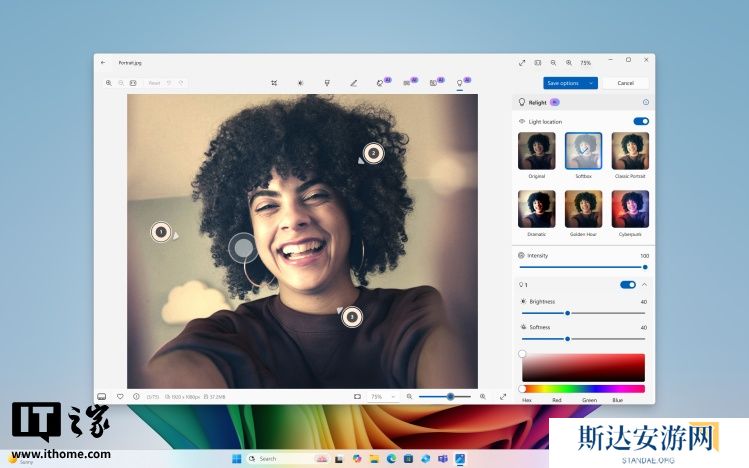Switch to the Relight tab in the toolbar

460,83
